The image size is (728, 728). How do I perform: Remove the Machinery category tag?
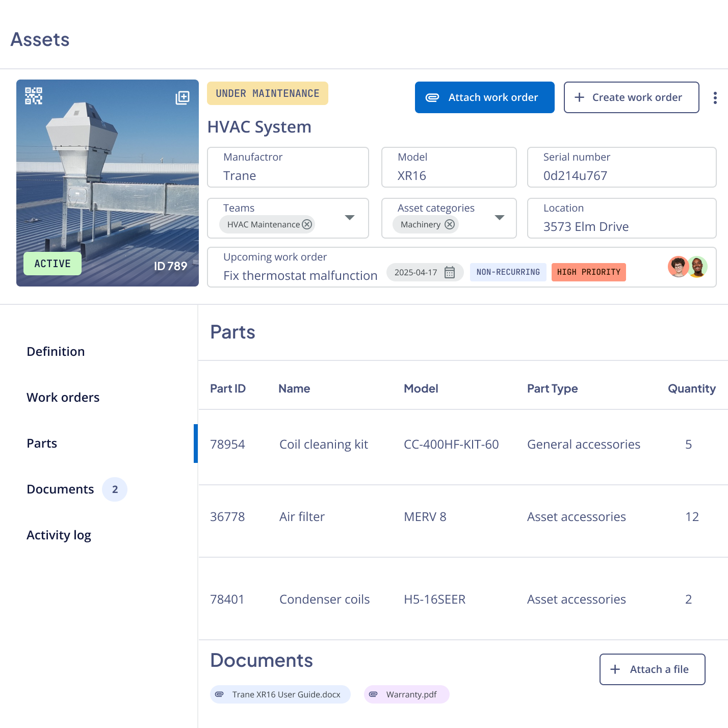449,224
